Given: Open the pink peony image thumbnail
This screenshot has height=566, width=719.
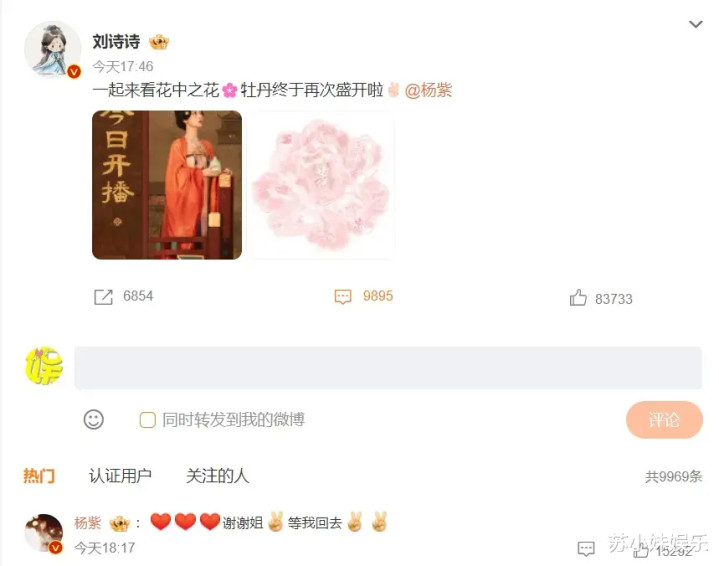Looking at the screenshot, I should (x=321, y=185).
